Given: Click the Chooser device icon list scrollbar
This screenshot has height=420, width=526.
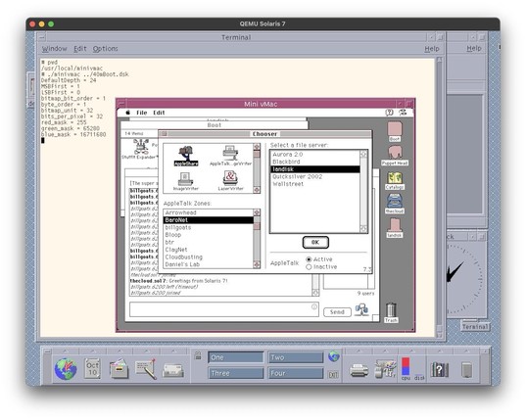Looking at the screenshot, I should 257,168.
